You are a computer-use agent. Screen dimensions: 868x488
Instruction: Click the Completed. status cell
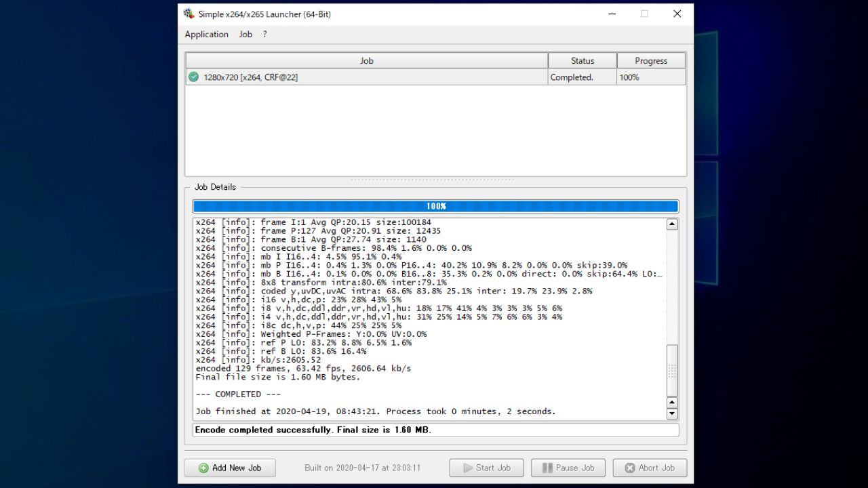pos(583,77)
